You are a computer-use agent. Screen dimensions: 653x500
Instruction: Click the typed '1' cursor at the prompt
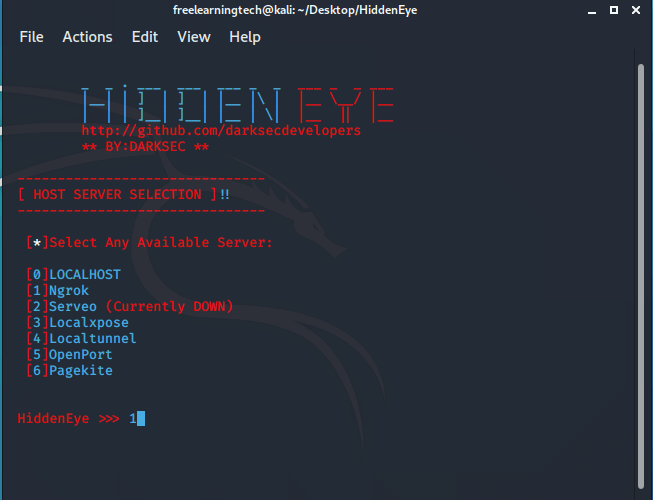click(x=137, y=418)
